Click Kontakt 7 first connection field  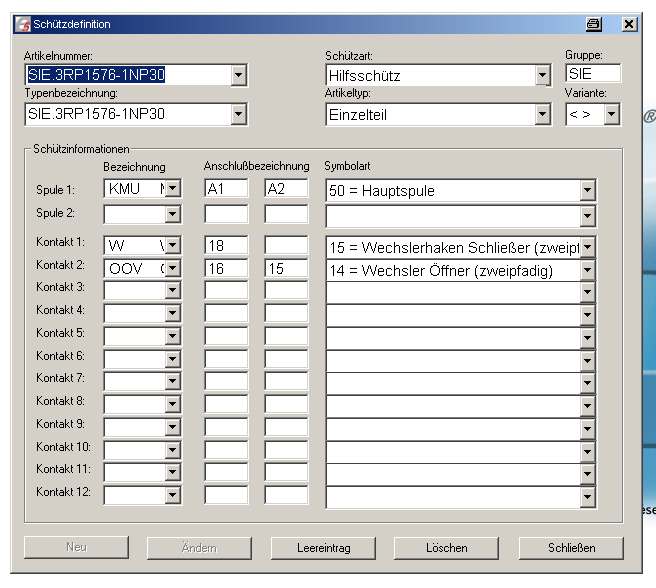pos(226,381)
